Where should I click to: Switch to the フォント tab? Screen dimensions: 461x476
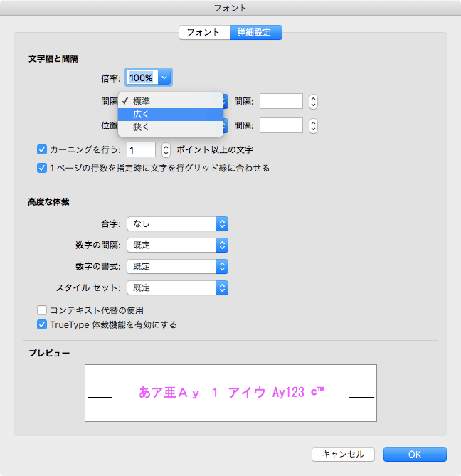(203, 33)
